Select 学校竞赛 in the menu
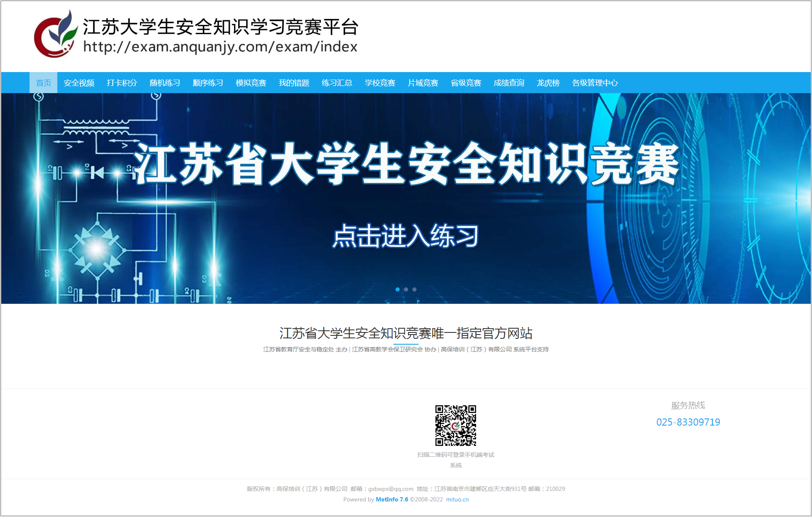The height and width of the screenshot is (517, 812). point(380,83)
